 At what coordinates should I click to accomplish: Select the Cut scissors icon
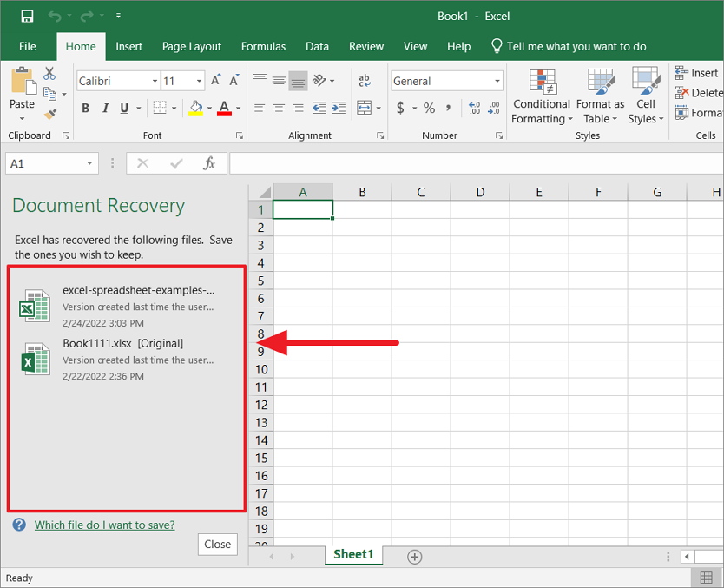tap(49, 74)
